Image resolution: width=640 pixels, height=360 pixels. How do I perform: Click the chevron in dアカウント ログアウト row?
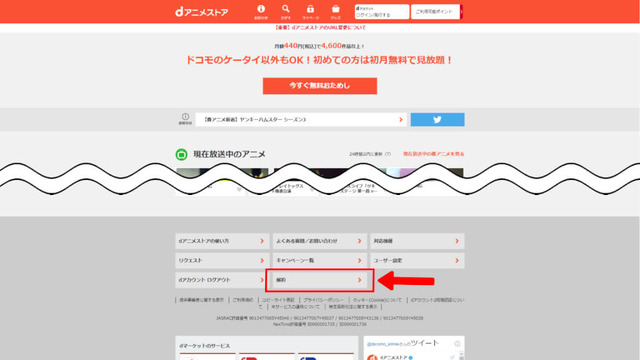click(262, 280)
